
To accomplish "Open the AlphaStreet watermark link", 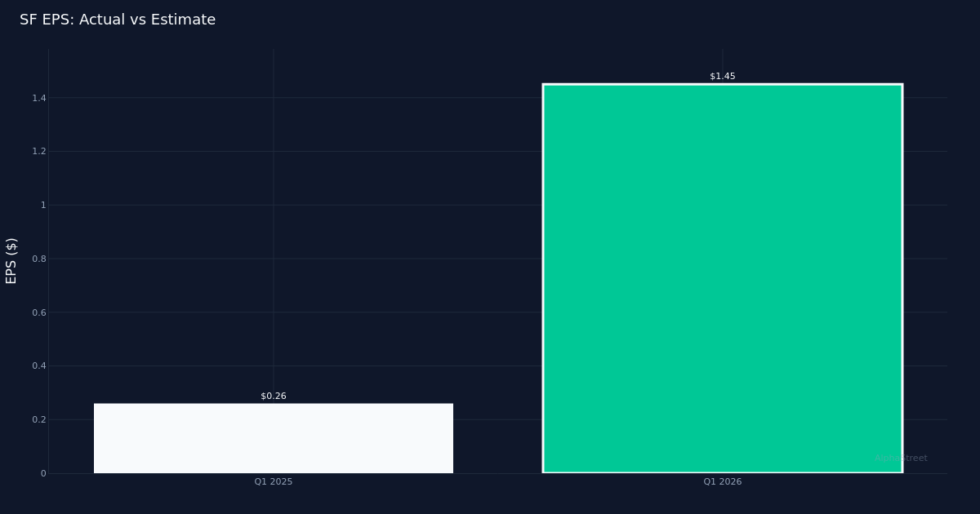I will 901,459.
